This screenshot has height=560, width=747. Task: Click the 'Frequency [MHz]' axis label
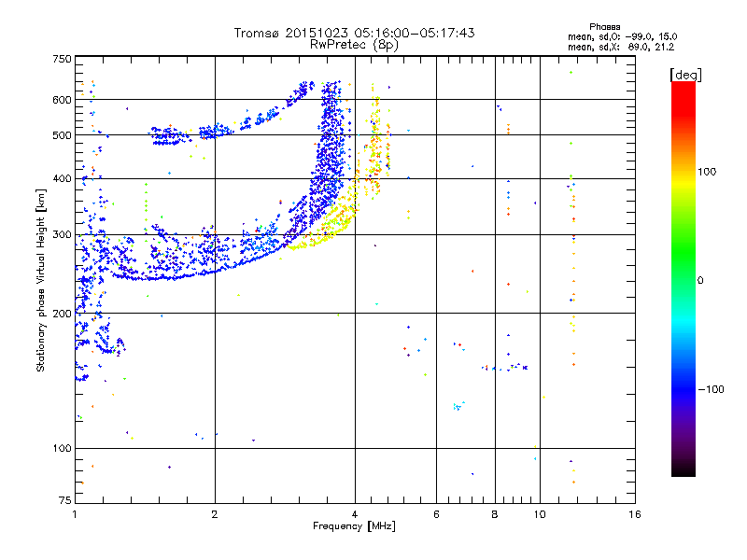[x=354, y=526]
